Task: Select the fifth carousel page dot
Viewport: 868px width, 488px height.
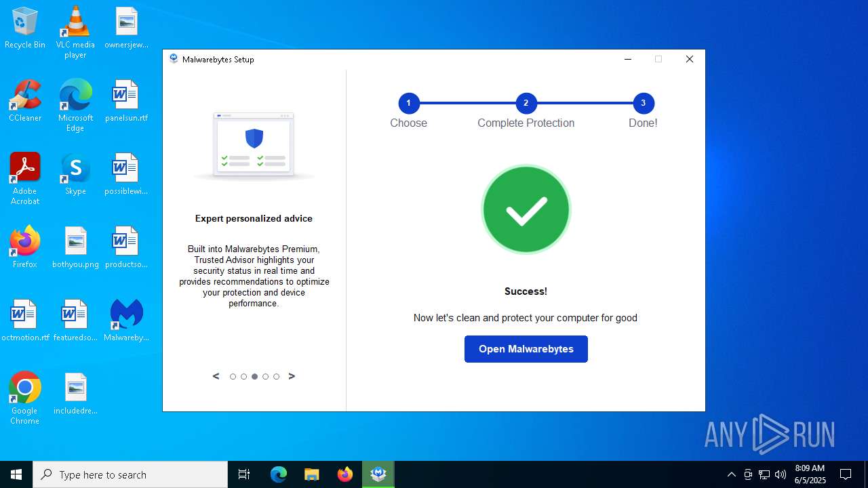Action: pos(276,377)
